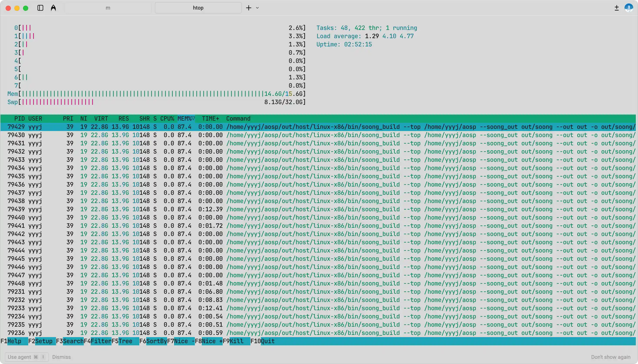Dismiss the agent suggestion banner
This screenshot has width=638, height=364.
coord(61,357)
